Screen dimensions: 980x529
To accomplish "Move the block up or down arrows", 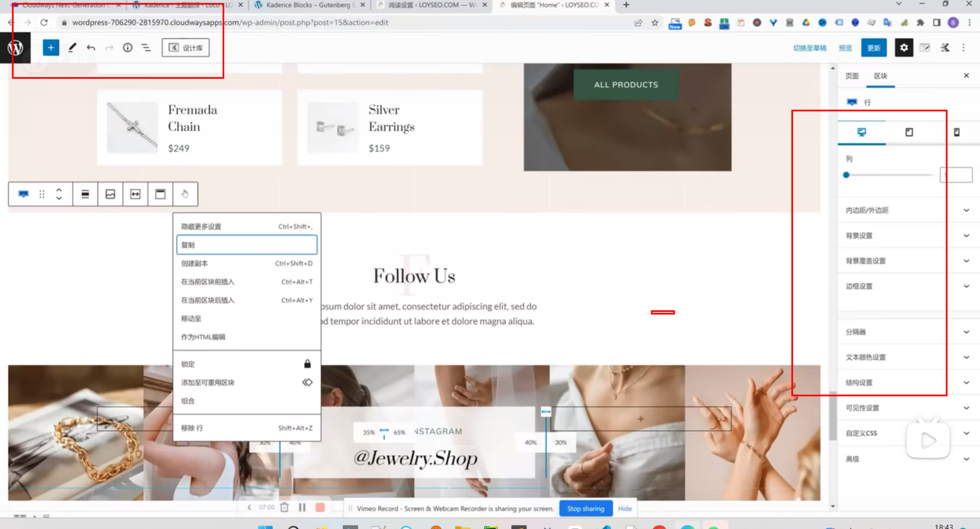I will click(59, 194).
